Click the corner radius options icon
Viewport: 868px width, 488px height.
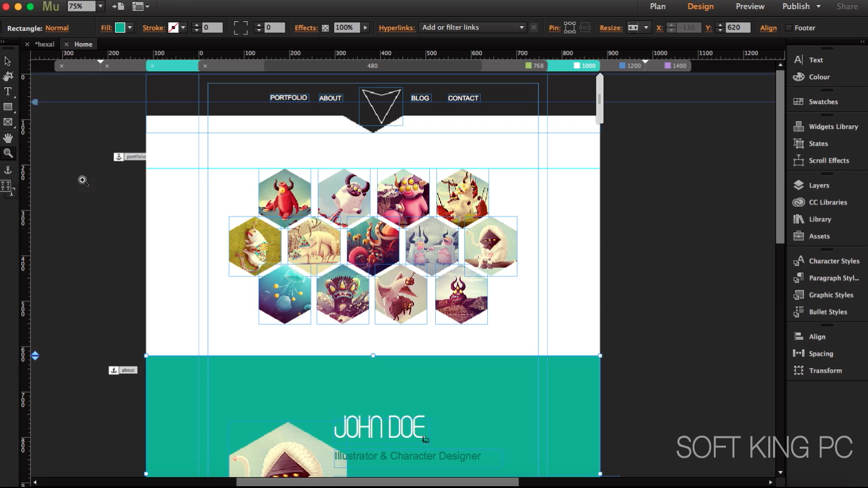click(x=241, y=28)
